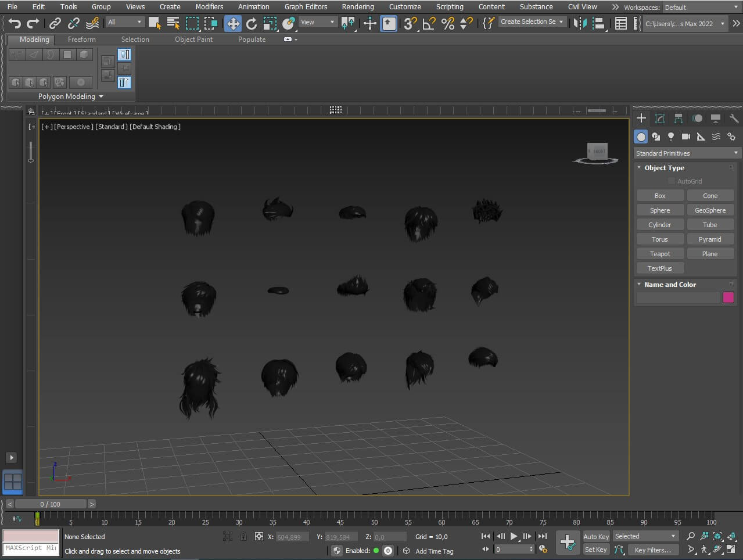
Task: Click the Mirror tool icon
Action: coord(579,23)
